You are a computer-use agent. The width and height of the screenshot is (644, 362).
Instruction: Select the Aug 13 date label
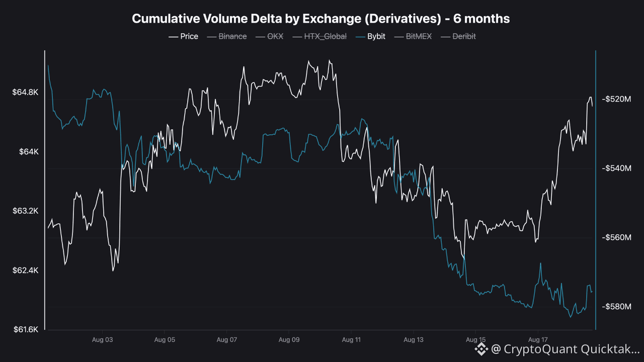click(413, 340)
